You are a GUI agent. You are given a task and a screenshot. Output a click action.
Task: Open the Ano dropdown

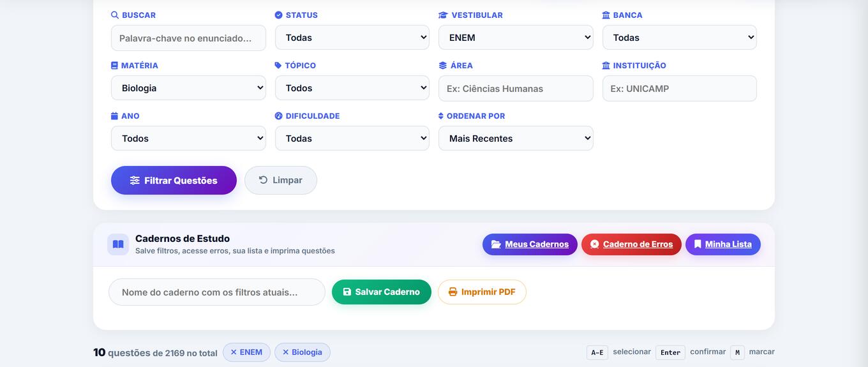189,139
